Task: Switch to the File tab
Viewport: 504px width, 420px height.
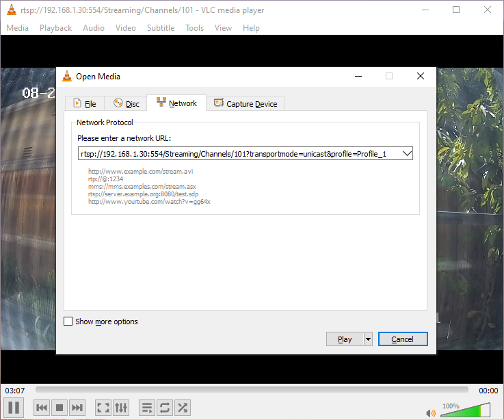Action: (85, 103)
